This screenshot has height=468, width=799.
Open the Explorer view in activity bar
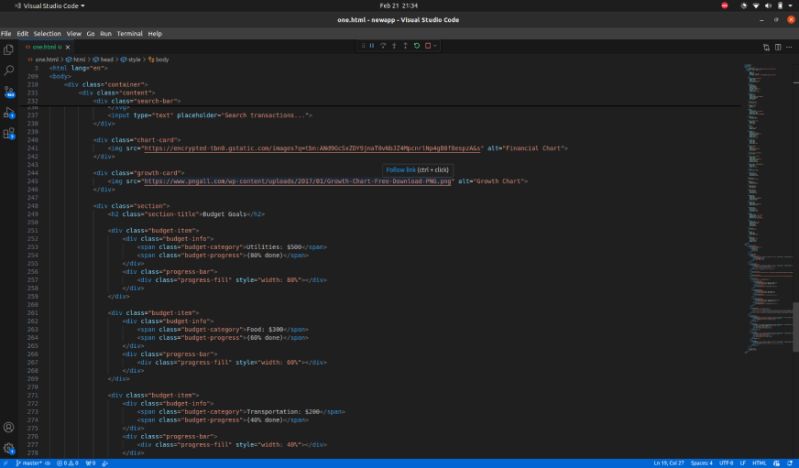pos(9,49)
